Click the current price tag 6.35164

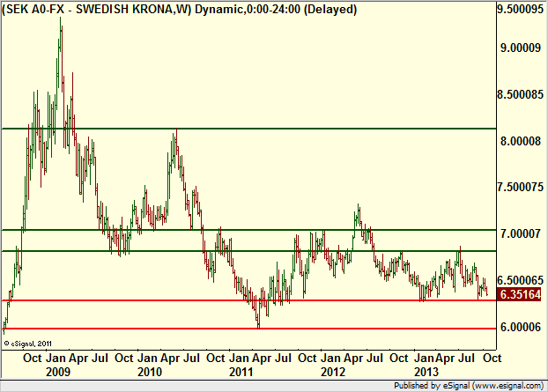519,294
